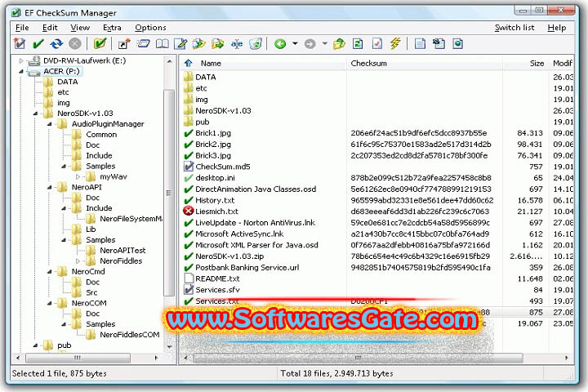Click the document with globe toolbar icon
The image size is (588, 392).
click(x=457, y=44)
